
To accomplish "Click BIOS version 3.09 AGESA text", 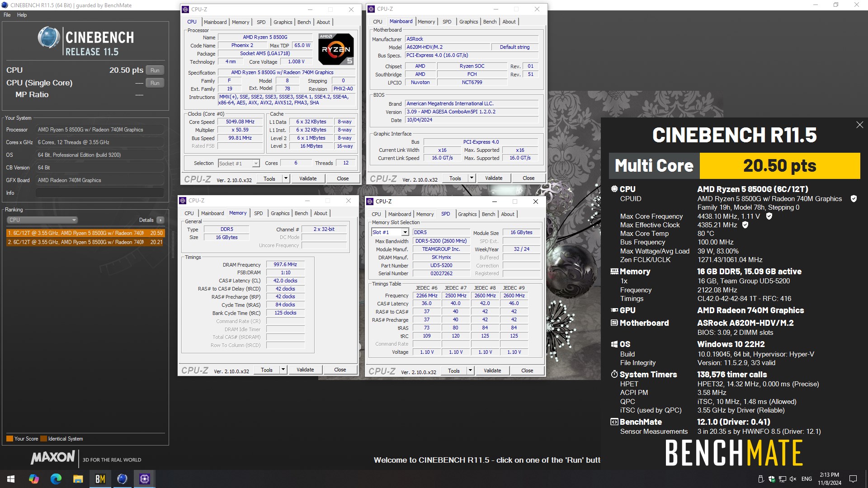I will click(x=472, y=112).
